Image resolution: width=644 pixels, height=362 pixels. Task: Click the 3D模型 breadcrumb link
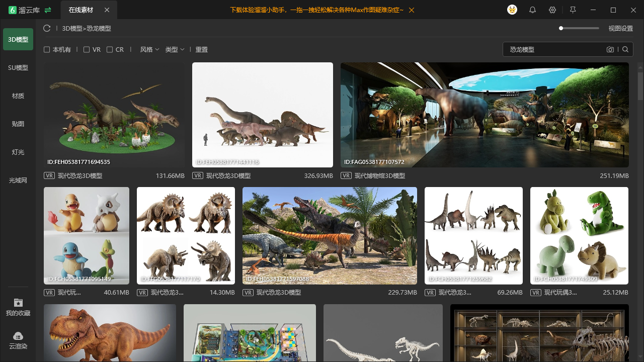click(x=72, y=29)
